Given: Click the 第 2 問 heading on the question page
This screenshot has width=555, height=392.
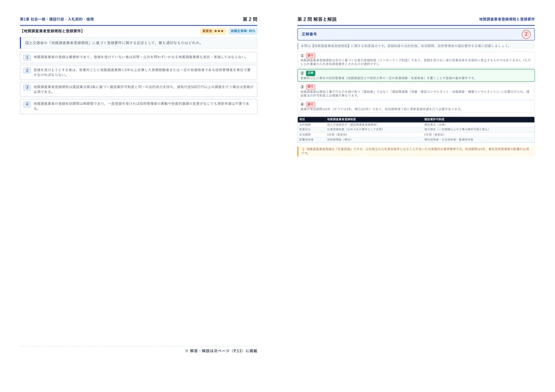Looking at the screenshot, I should tap(250, 19).
